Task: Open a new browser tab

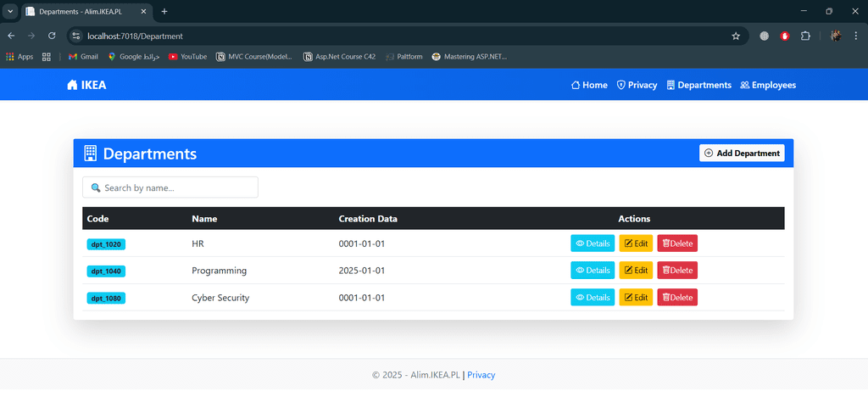Action: pyautogui.click(x=164, y=12)
